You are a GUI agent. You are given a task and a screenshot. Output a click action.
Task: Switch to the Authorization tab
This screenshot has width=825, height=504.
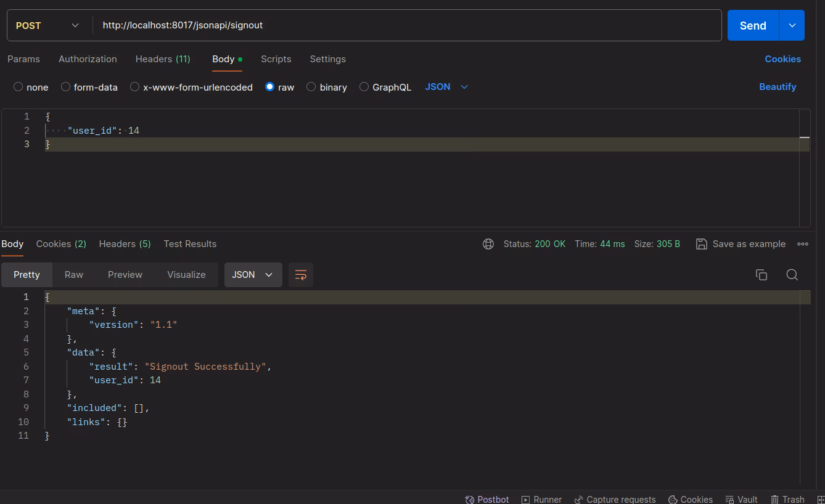pyautogui.click(x=88, y=59)
